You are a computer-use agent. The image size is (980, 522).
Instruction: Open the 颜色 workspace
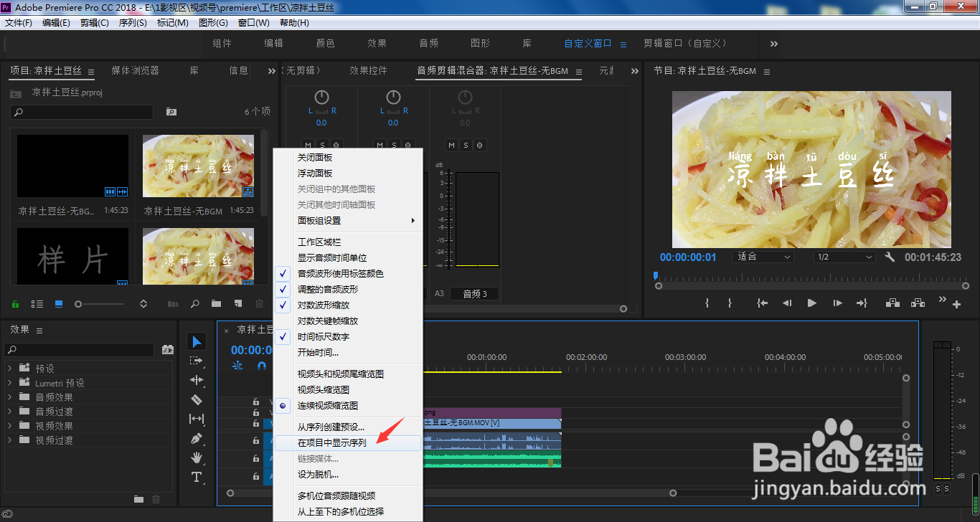pos(326,43)
